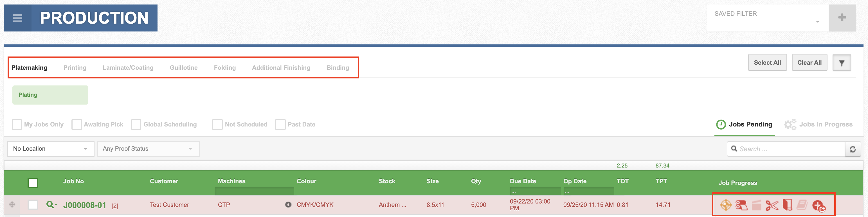Show Jobs Pending list
868x217 pixels.
pos(744,124)
